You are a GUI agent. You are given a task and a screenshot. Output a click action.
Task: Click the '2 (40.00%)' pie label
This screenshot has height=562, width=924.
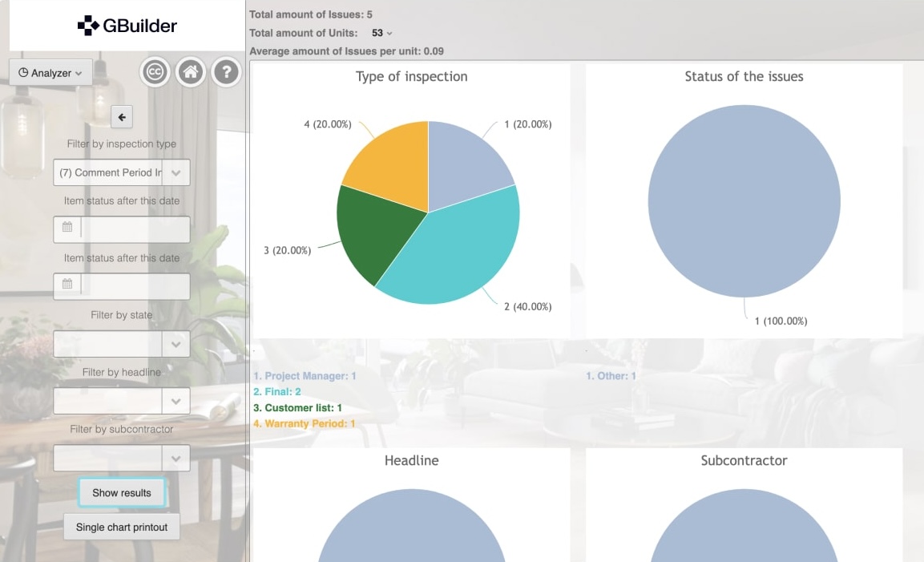527,306
